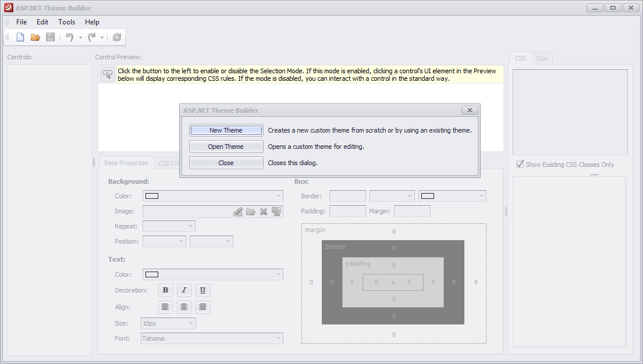Close the dialog with its X button
643x364 pixels.
(470, 110)
